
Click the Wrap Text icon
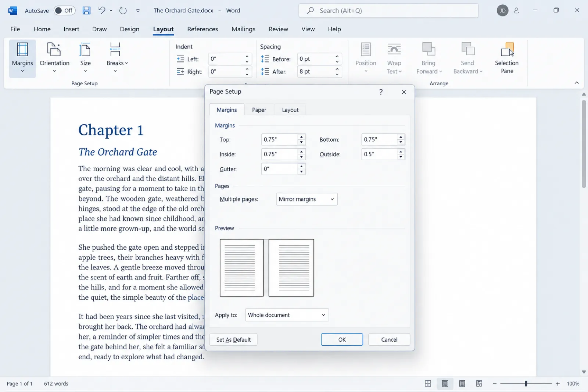(x=394, y=49)
